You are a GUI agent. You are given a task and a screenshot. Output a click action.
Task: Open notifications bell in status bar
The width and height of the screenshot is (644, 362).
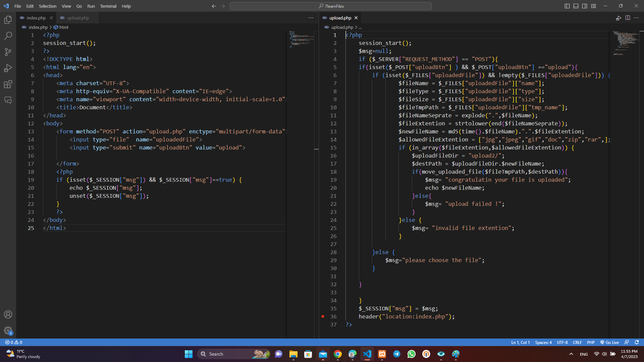click(x=637, y=342)
